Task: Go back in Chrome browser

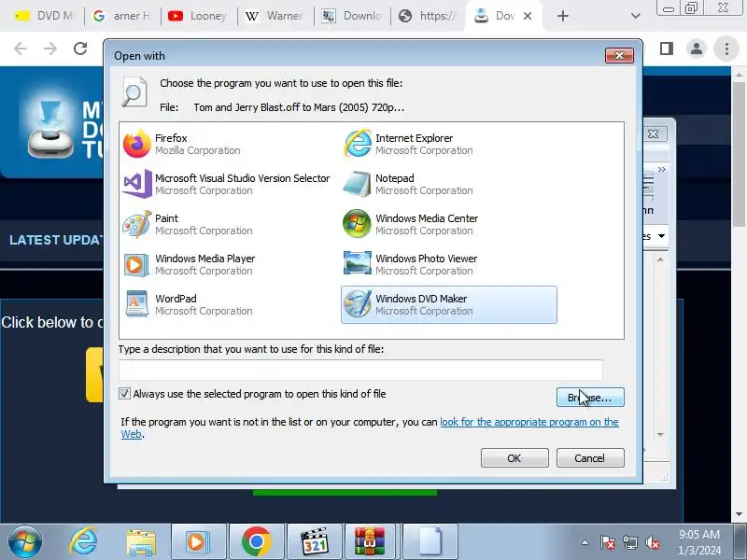Action: pyautogui.click(x=21, y=49)
